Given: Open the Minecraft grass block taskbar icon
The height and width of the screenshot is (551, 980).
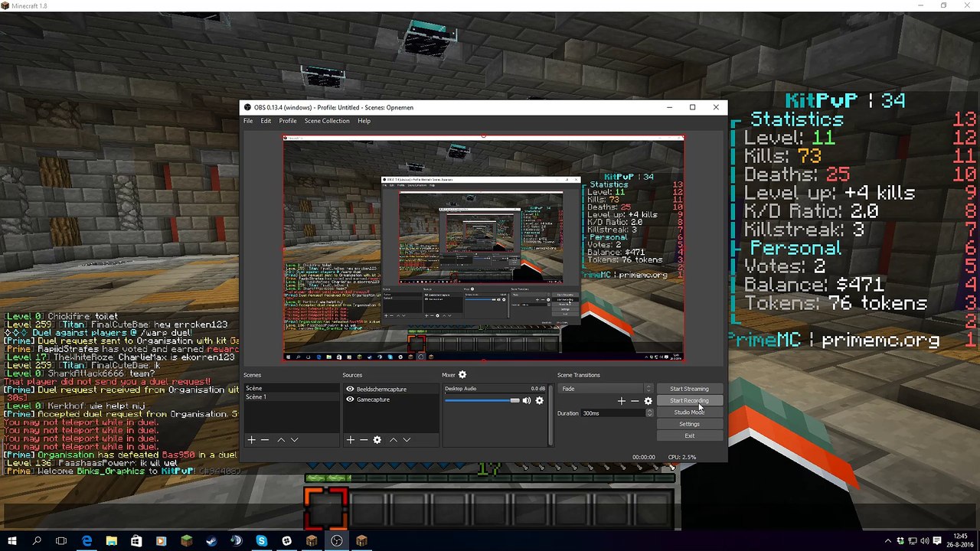Looking at the screenshot, I should 186,541.
